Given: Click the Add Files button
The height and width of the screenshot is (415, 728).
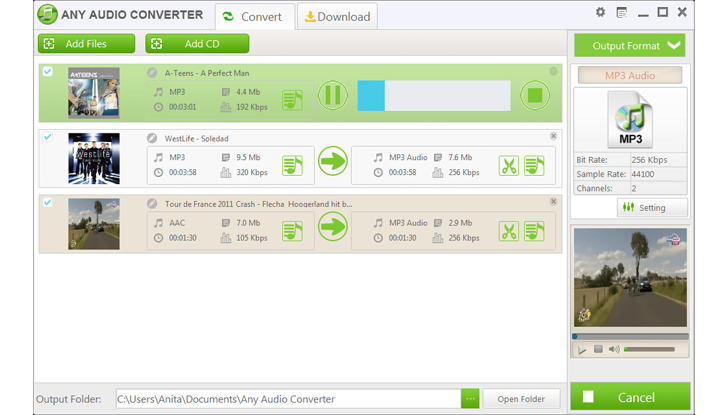Looking at the screenshot, I should coord(86,44).
